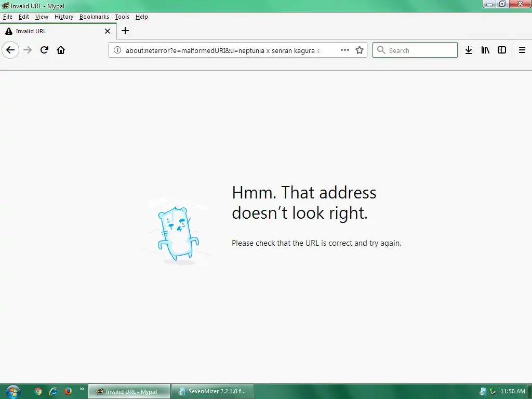Launch Firefox from the taskbar
Viewport: 532px width, 399px height.
pyautogui.click(x=68, y=391)
